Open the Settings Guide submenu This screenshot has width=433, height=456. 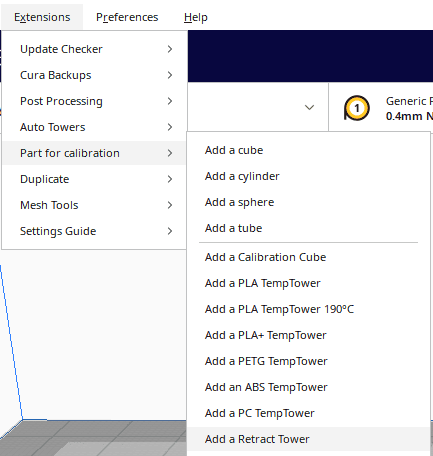click(94, 231)
